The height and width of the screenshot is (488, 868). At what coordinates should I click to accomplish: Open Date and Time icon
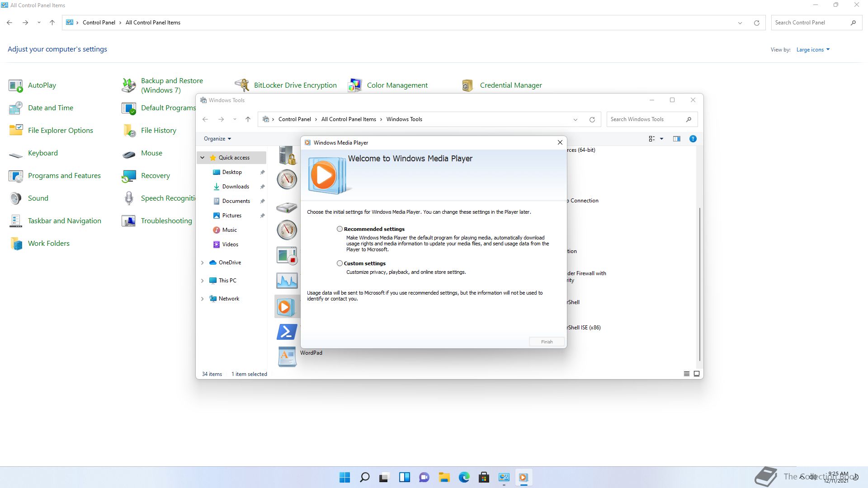(16, 108)
